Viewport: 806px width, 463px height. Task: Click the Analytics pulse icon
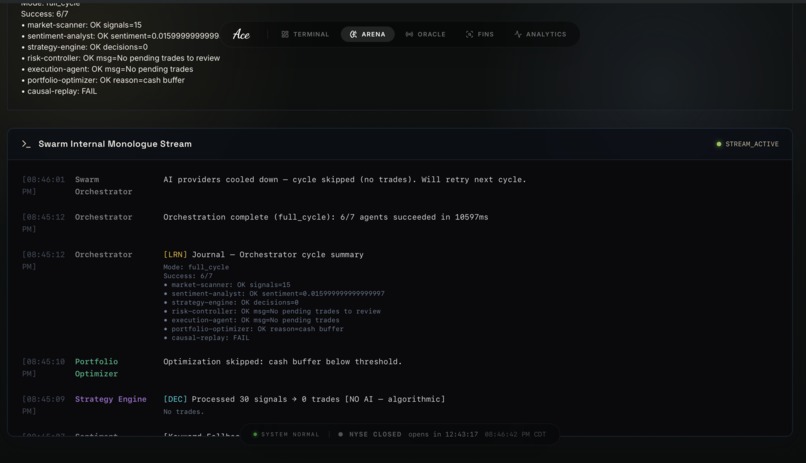coord(518,34)
